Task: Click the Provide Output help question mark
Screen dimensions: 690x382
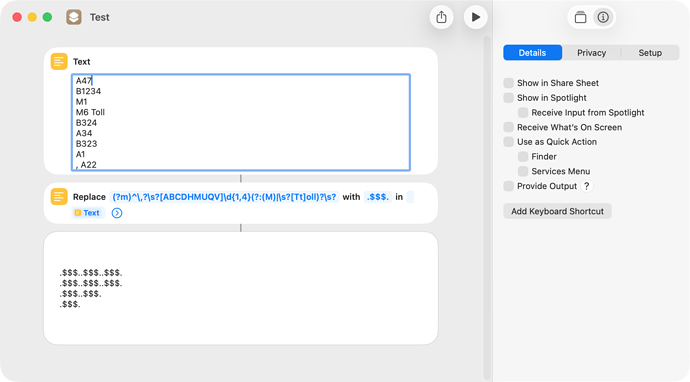Action: [587, 186]
